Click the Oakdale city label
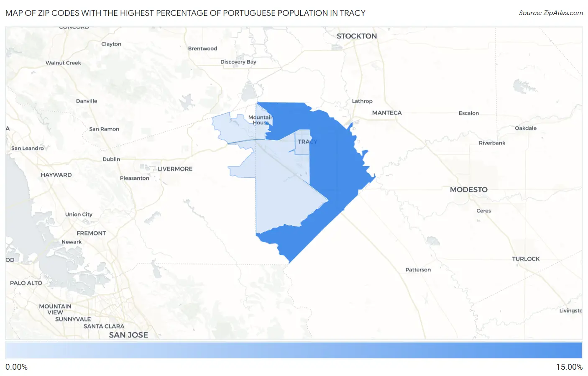The image size is (588, 376). (x=526, y=128)
